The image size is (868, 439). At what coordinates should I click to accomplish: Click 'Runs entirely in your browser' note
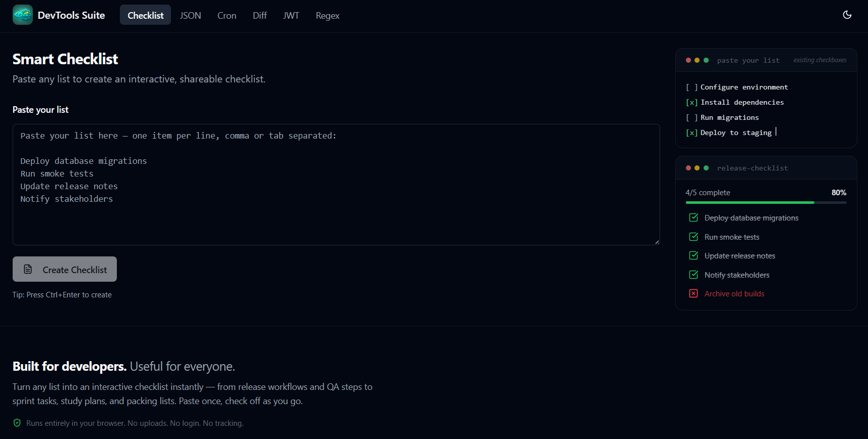pos(135,423)
